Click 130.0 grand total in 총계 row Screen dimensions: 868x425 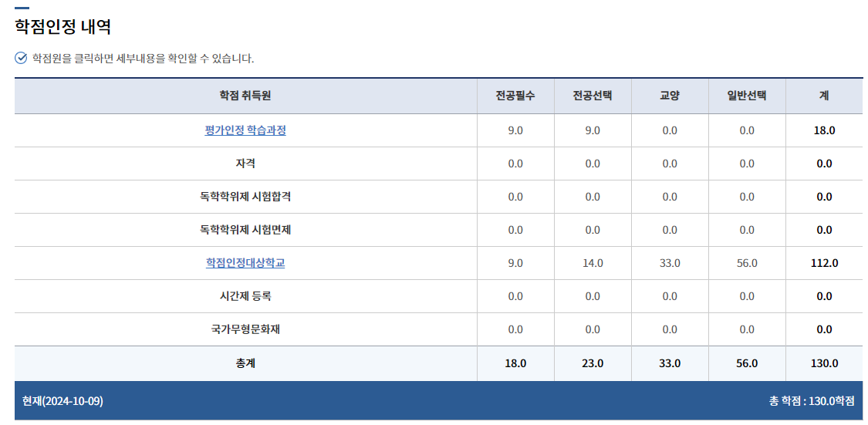click(824, 363)
